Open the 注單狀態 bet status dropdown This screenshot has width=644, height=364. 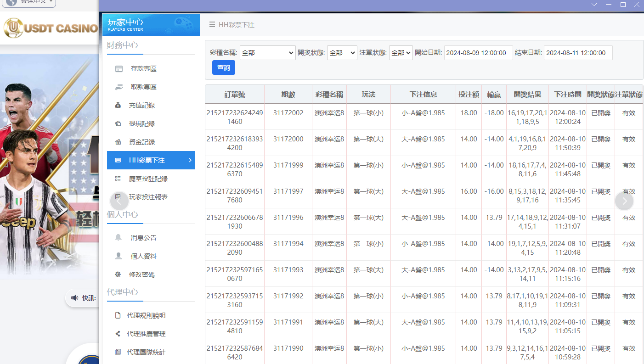pos(400,53)
